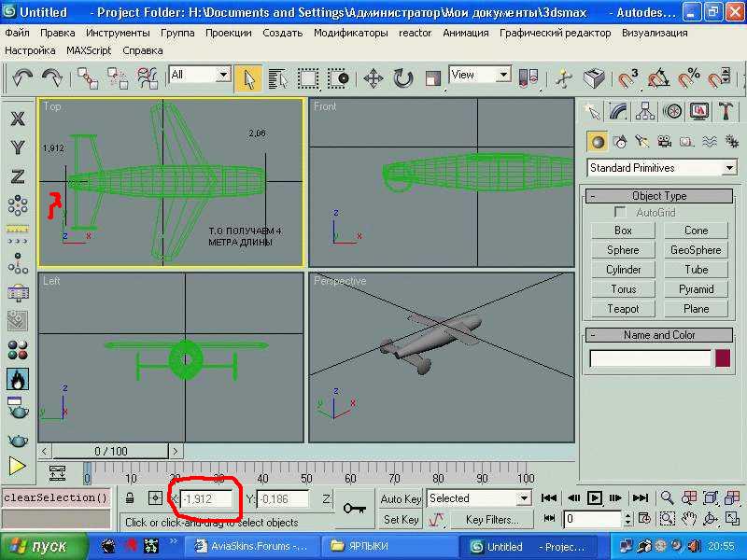Toggle the Selection Lock padlock icon
Viewport: 747px width, 560px height.
tap(130, 498)
